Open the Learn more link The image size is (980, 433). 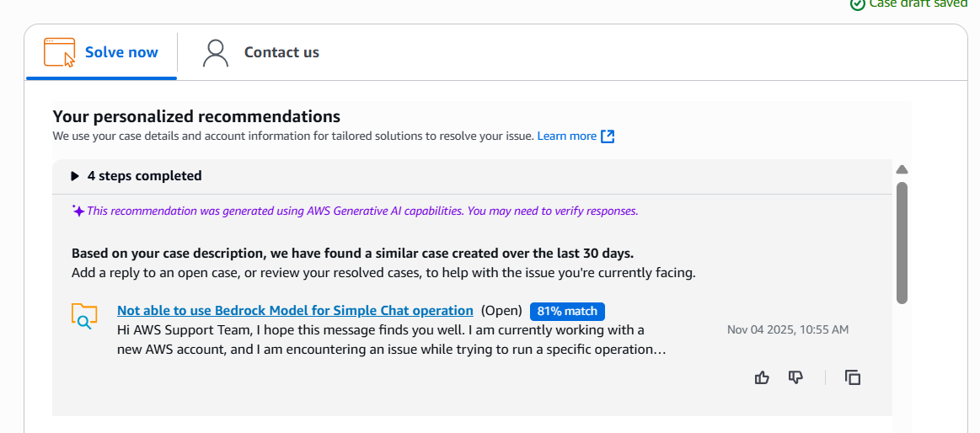[567, 136]
